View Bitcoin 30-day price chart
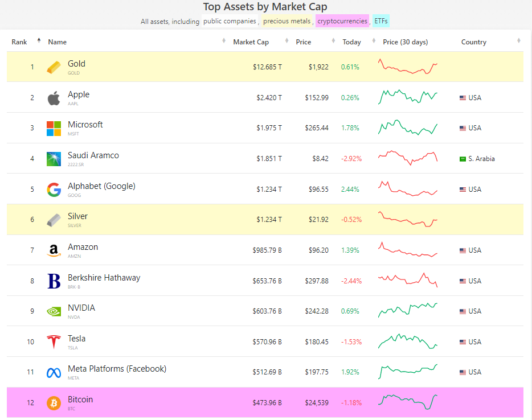This screenshot has width=532, height=420. click(408, 402)
